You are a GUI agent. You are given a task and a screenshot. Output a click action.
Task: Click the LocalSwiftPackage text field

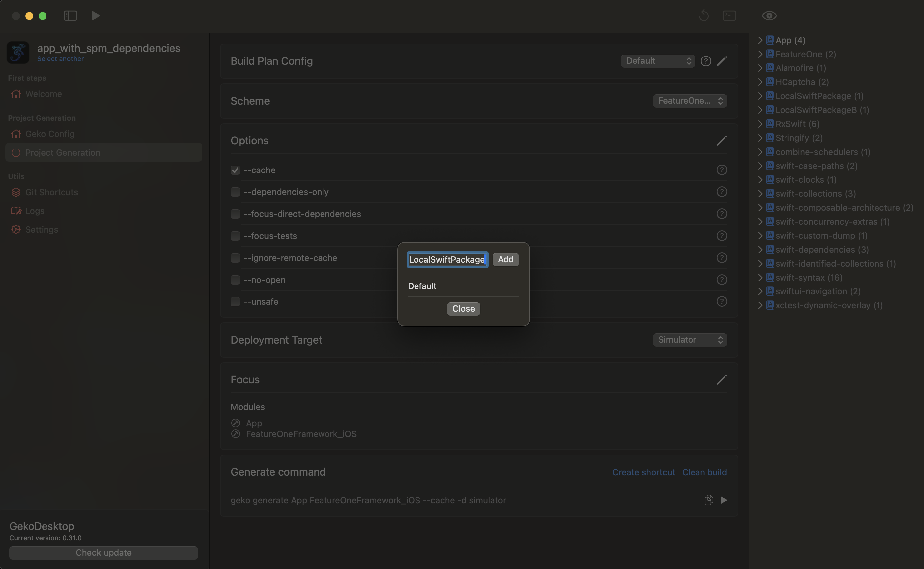[x=447, y=259]
